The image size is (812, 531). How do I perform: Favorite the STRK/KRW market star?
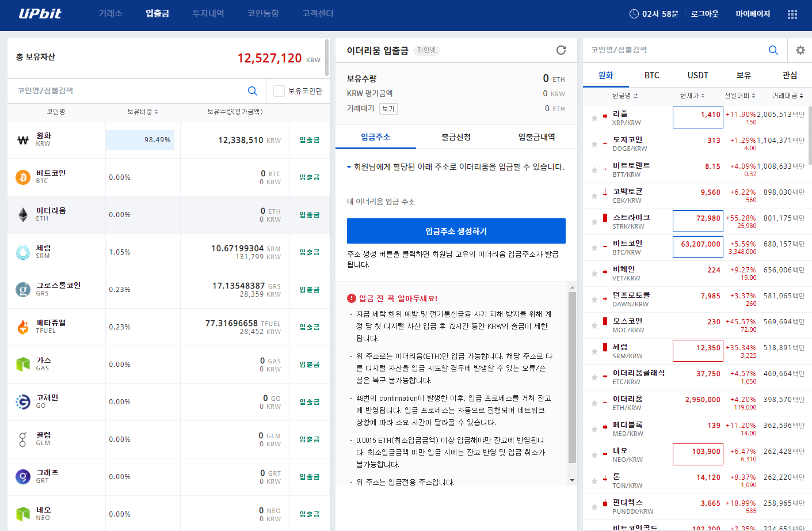click(x=594, y=222)
